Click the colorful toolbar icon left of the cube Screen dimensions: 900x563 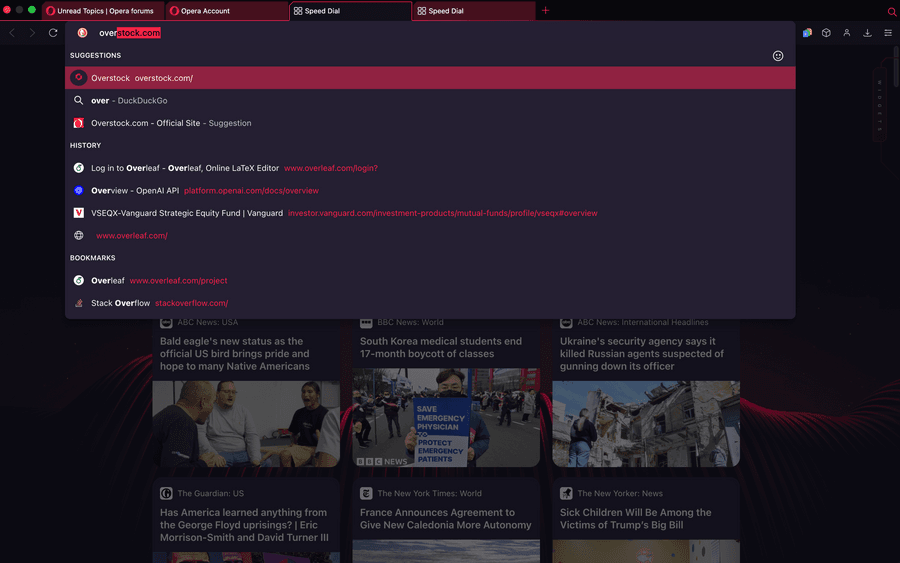pos(807,33)
